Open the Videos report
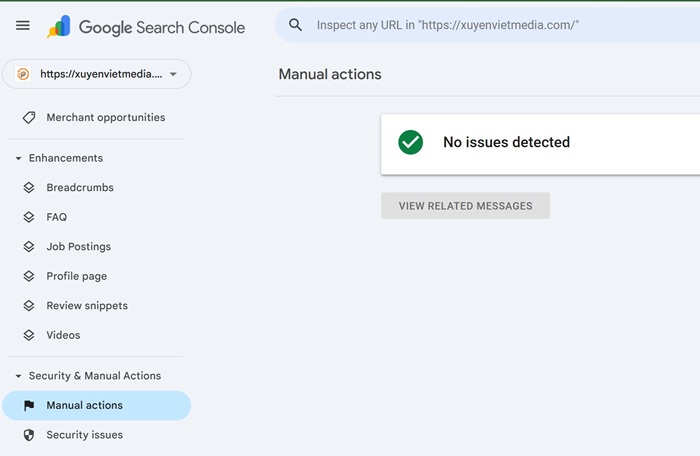This screenshot has height=456, width=700. coord(96,335)
